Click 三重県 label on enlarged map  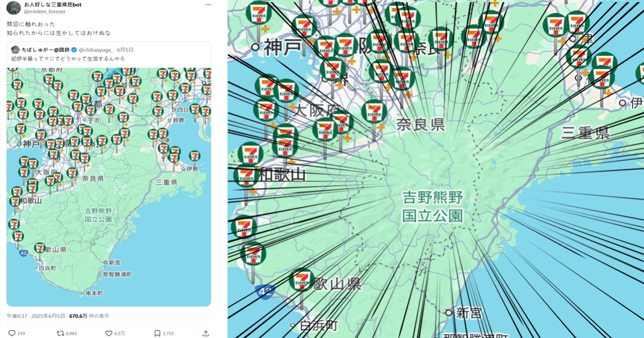coord(586,133)
